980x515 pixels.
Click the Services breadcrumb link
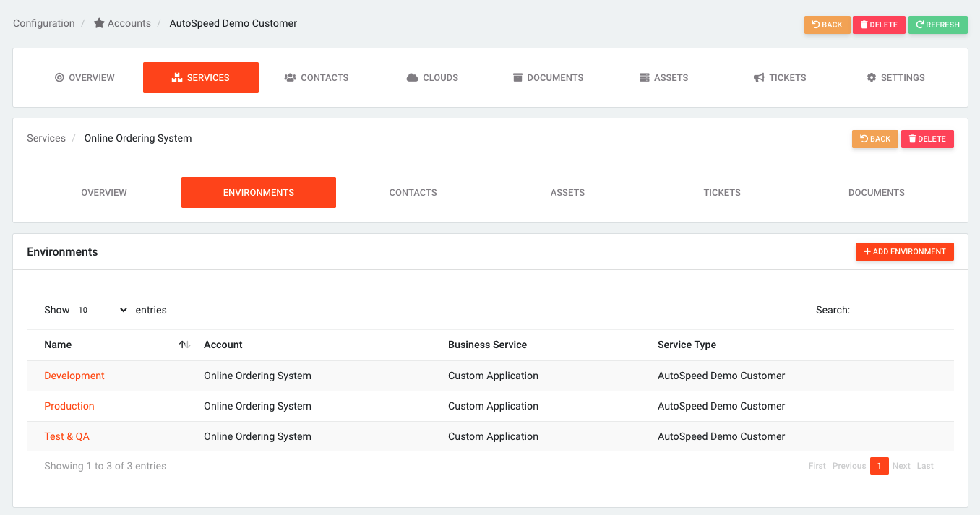point(46,138)
